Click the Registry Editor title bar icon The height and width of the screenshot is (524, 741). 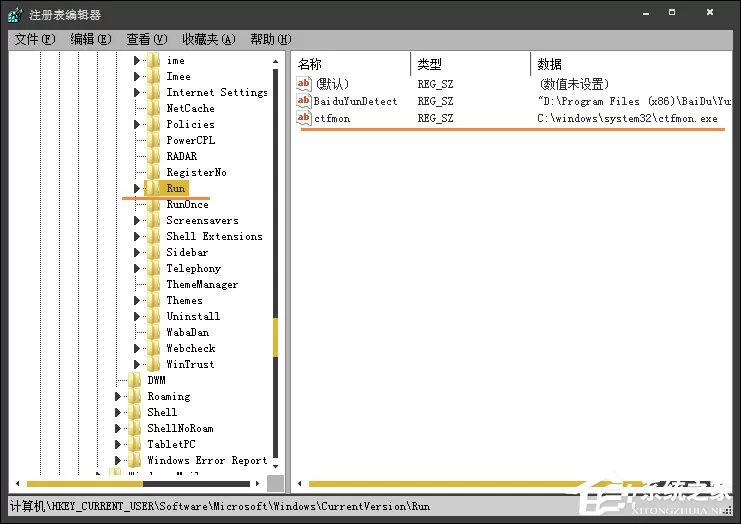[x=15, y=15]
